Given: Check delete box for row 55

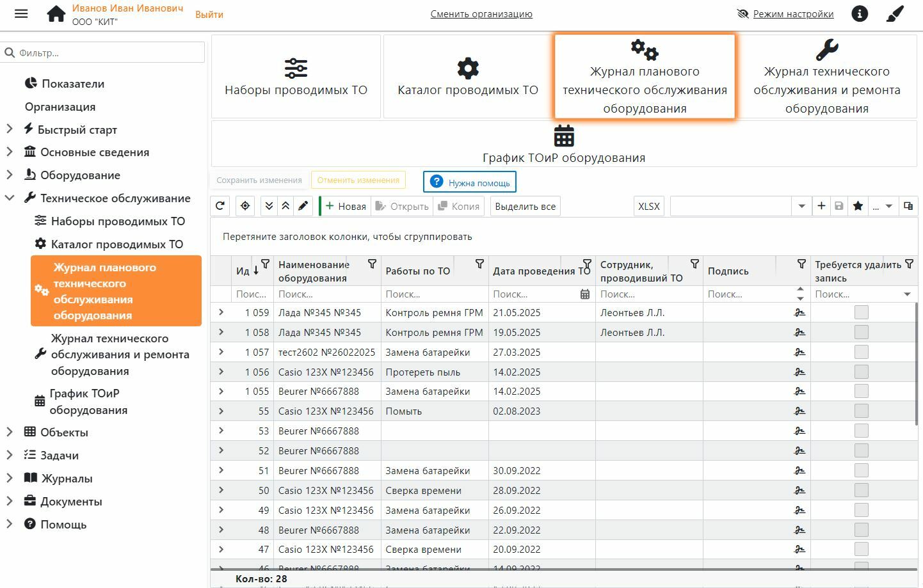Looking at the screenshot, I should click(862, 411).
